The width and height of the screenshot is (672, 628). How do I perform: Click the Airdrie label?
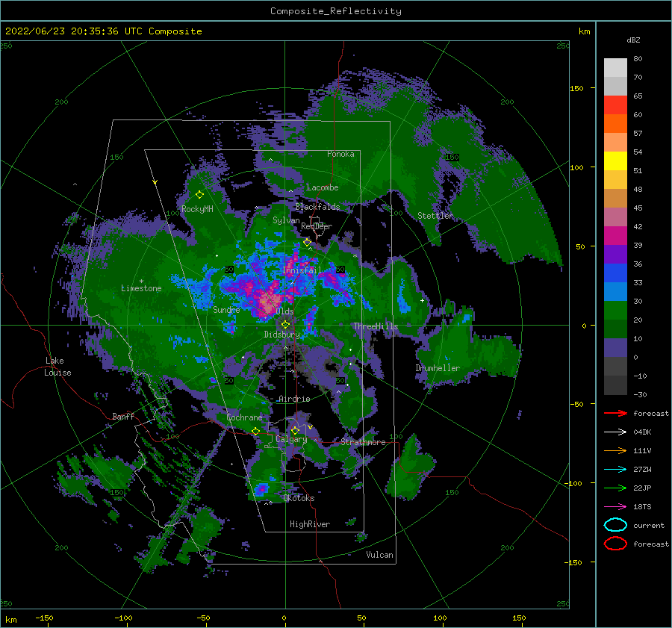pyautogui.click(x=294, y=399)
